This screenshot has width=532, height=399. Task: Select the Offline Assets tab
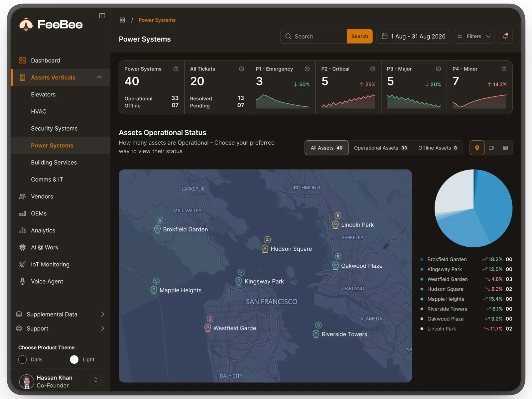click(438, 148)
